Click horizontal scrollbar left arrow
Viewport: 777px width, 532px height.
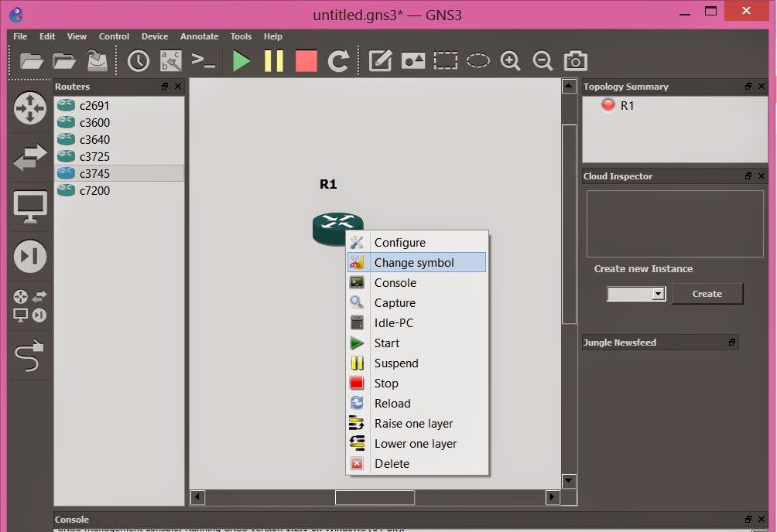197,497
